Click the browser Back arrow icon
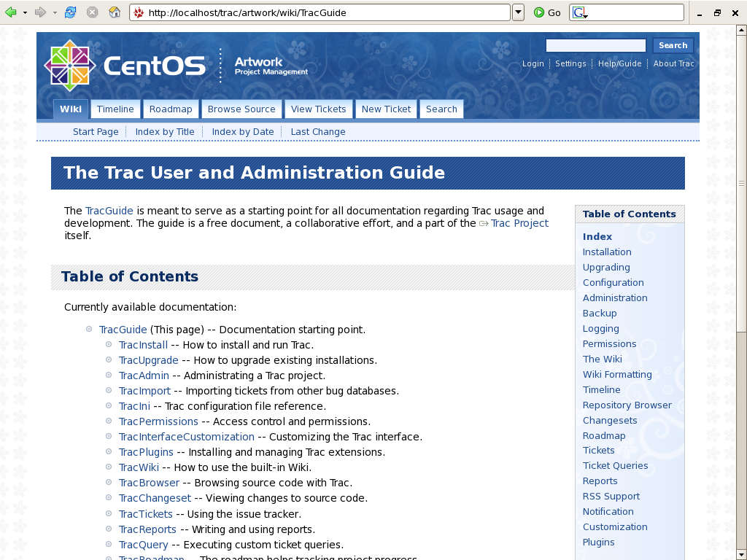The width and height of the screenshot is (747, 560). pyautogui.click(x=10, y=12)
